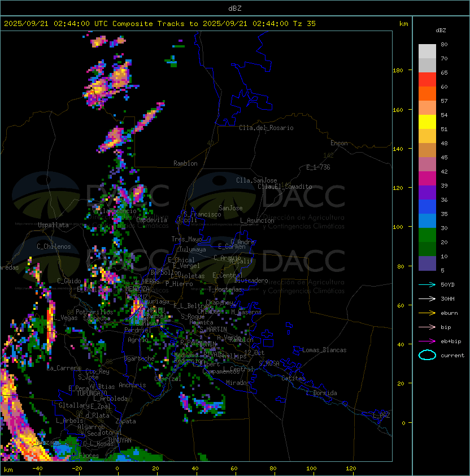Image resolution: width=470 pixels, height=476 pixels.
Task: Click the yellow eburn arrow in legend
Action: [427, 313]
